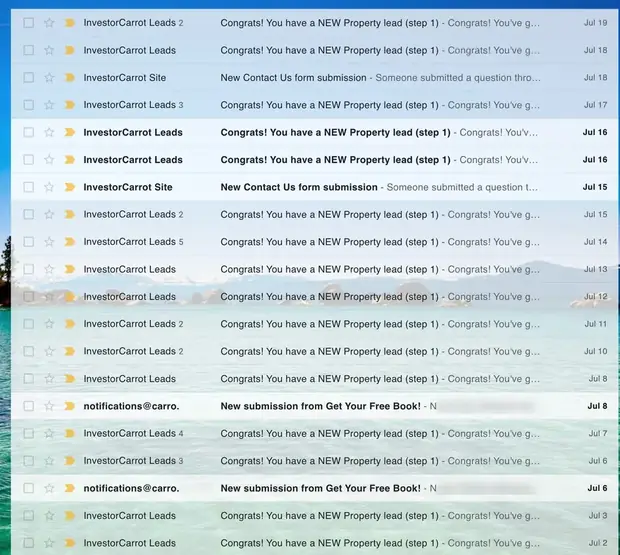Star the Jul 19 InvestorCarrot Leads email

coord(49,23)
